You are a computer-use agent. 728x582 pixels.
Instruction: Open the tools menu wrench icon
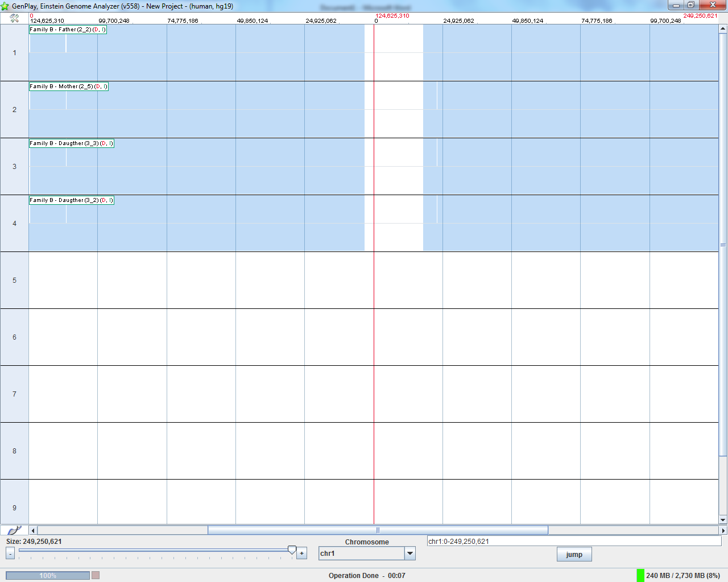14,18
